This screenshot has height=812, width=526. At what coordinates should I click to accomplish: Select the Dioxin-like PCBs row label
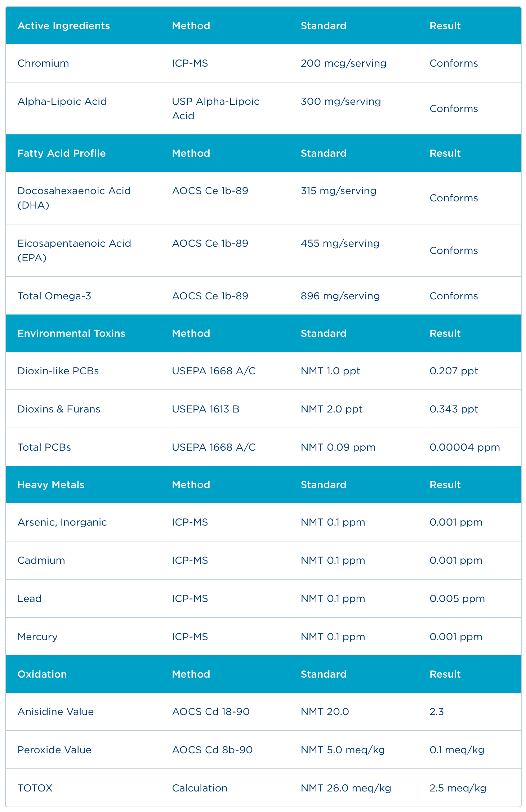pos(58,371)
